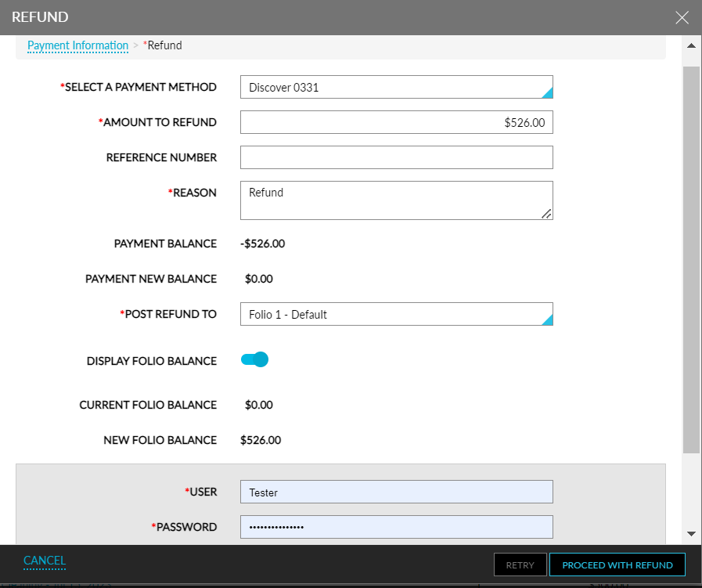Click the blue corner triangle on payment method

[x=547, y=95]
